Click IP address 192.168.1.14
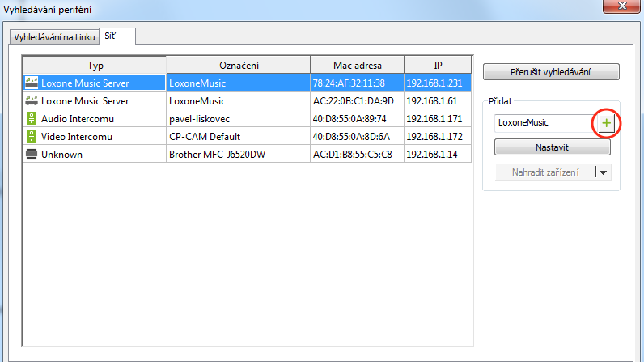644x362 pixels. 432,154
